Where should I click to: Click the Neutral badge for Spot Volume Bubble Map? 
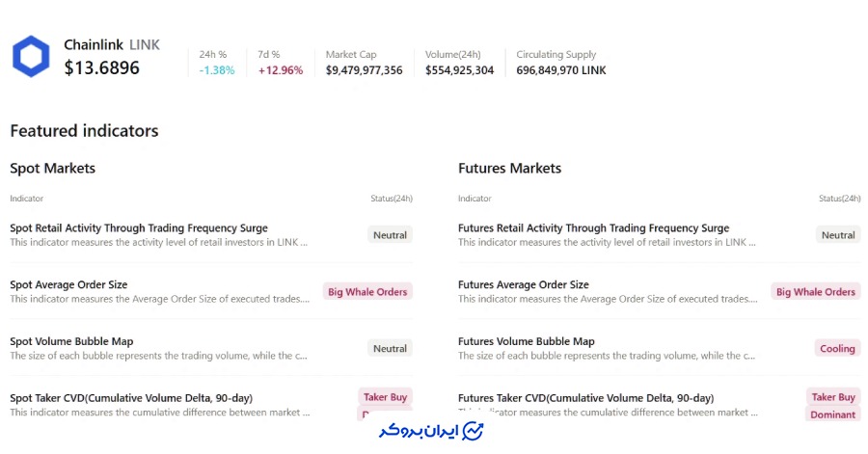tap(390, 349)
